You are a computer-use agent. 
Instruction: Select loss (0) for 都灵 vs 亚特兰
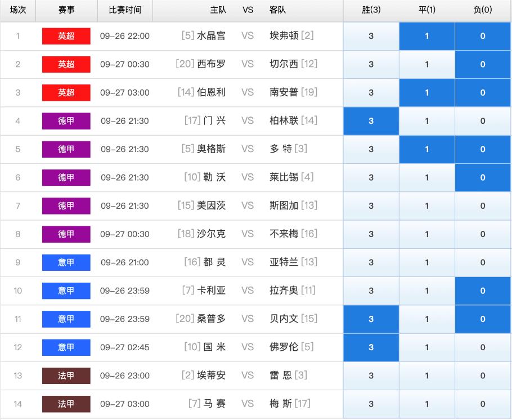[x=483, y=262]
